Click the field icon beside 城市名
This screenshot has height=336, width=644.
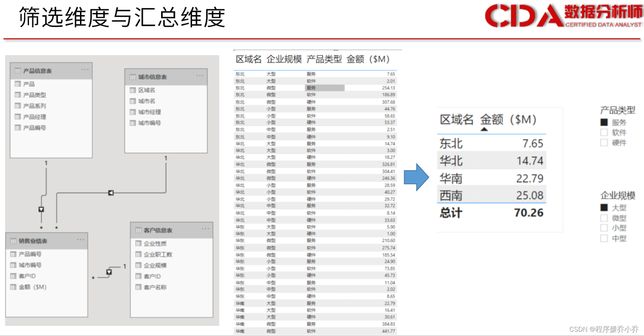(133, 101)
